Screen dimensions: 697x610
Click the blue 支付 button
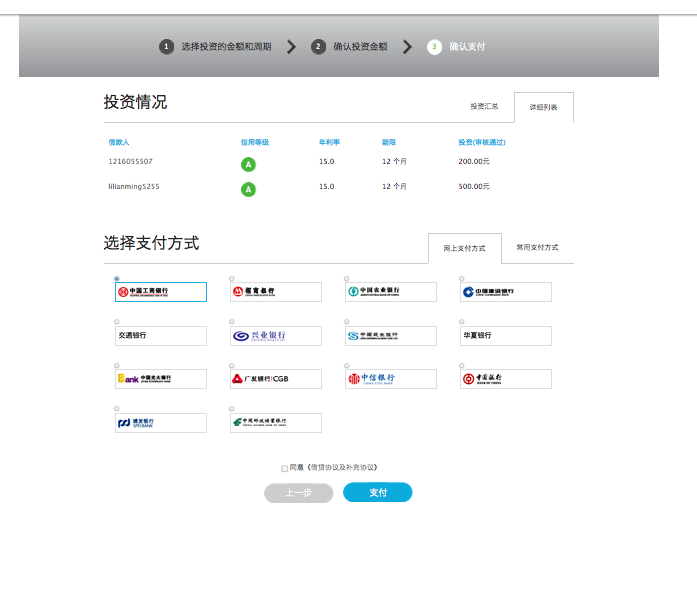tap(377, 492)
